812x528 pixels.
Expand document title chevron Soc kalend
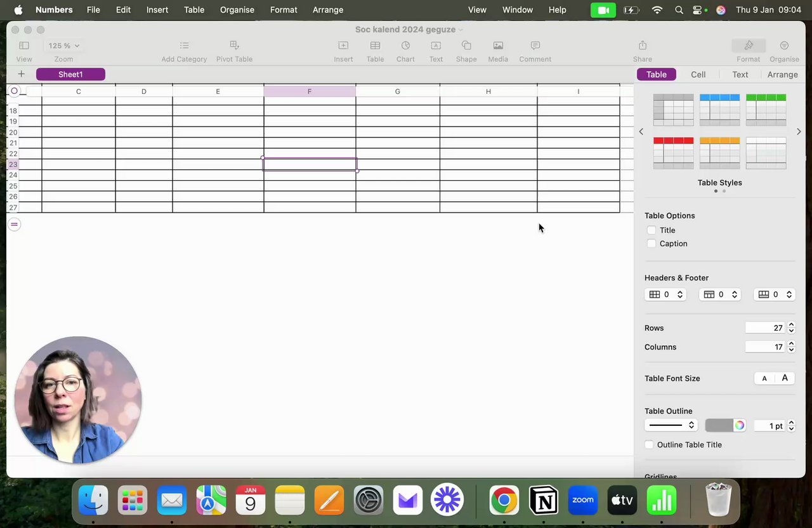(x=461, y=30)
